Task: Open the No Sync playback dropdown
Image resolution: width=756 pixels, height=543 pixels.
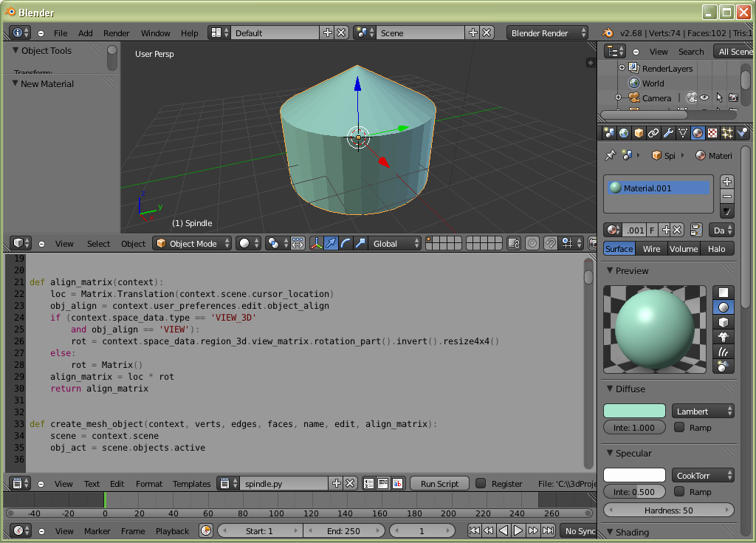Action: [579, 530]
